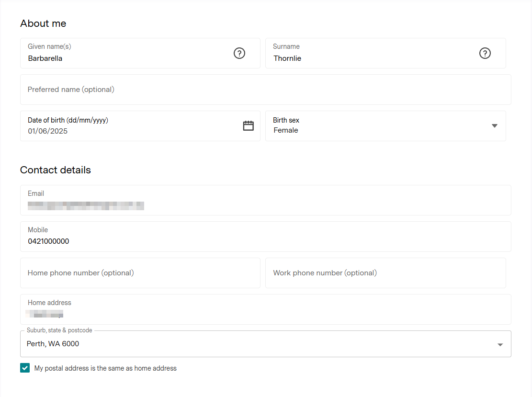Expand the Suburb, state & postcode arrow
Viewport: 532px width, 397px height.
500,345
